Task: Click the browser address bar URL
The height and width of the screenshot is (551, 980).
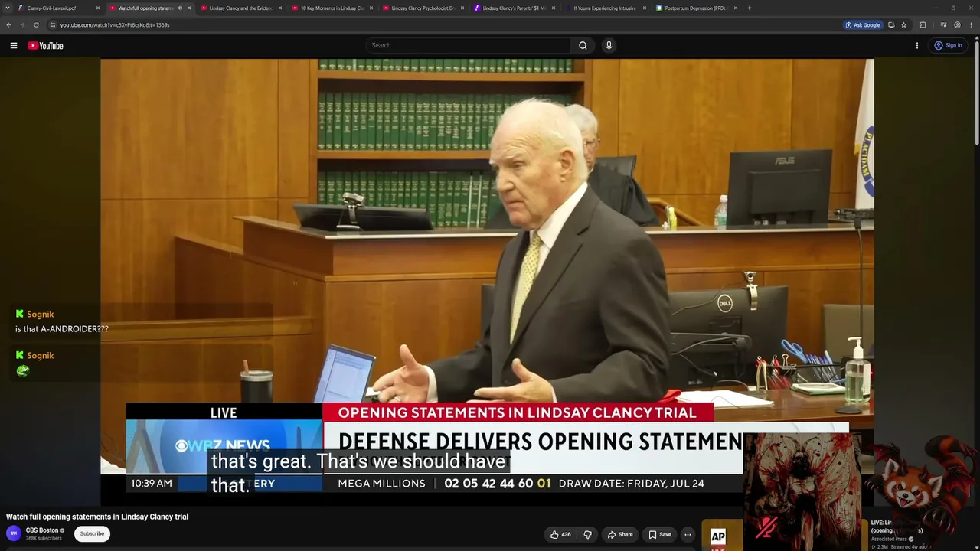Action: pos(115,25)
